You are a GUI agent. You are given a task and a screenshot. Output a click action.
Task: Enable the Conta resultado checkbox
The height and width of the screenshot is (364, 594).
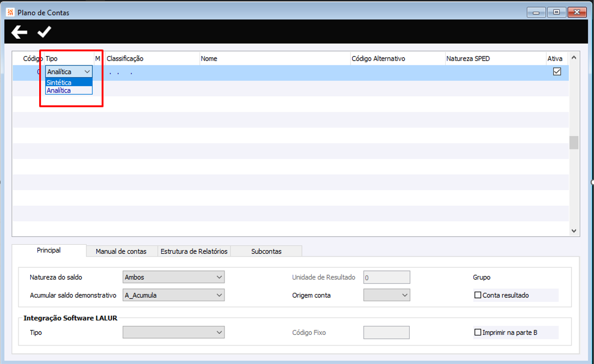pyautogui.click(x=478, y=295)
